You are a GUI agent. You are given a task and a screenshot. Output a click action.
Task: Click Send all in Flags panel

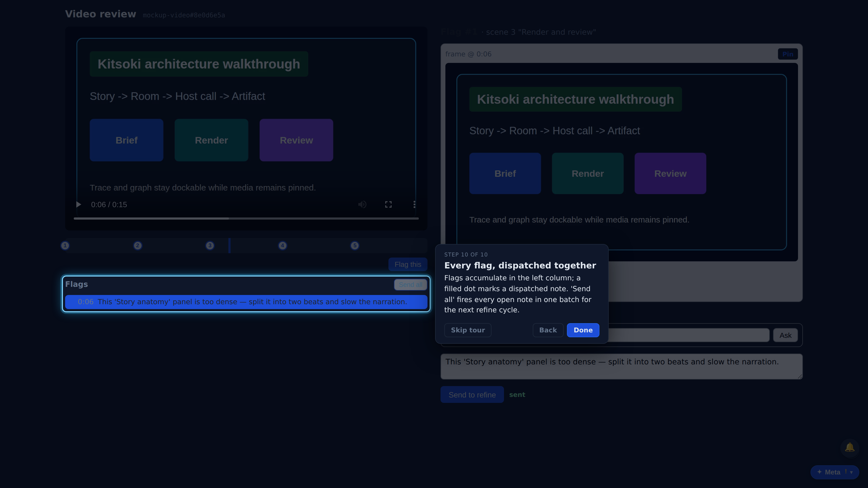[410, 285]
